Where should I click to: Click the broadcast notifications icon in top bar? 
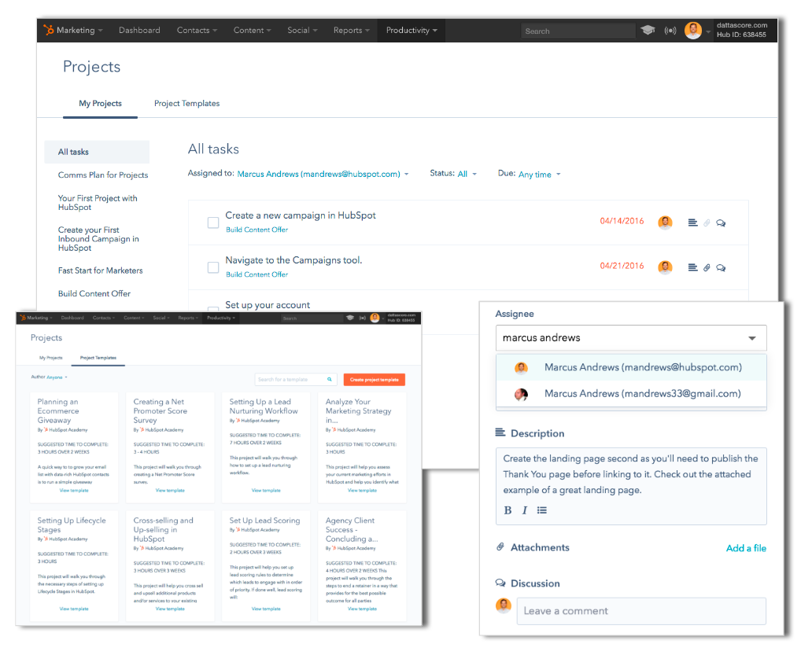click(670, 31)
